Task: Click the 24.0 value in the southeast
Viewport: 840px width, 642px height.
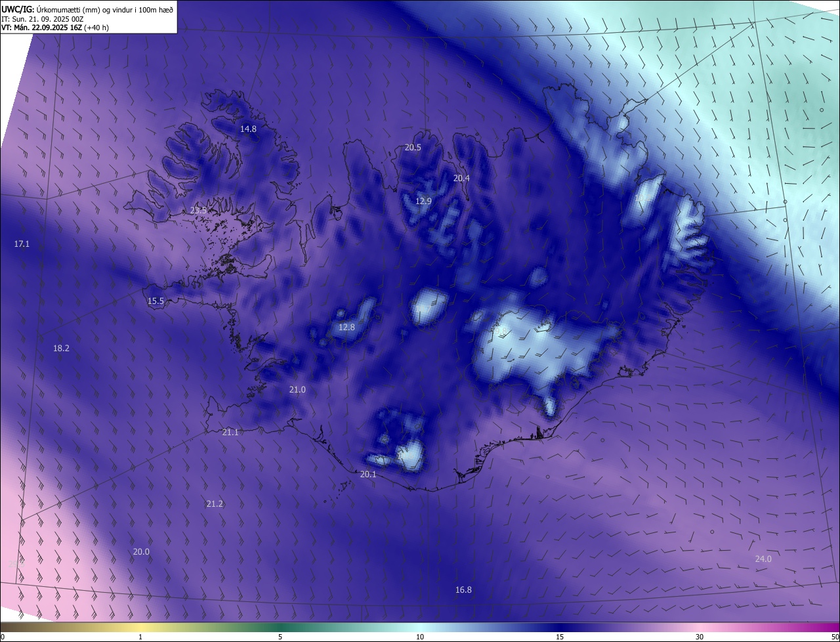Action: point(763,559)
